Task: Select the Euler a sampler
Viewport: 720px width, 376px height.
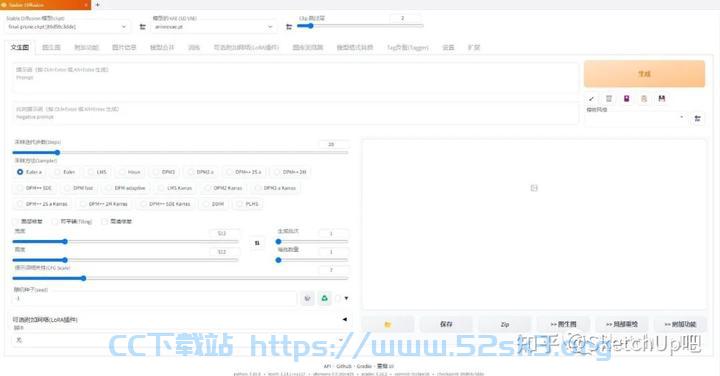Action: coord(29,172)
